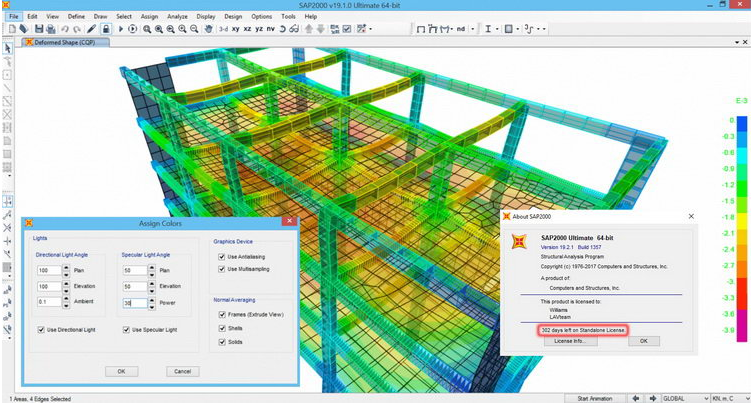Screen dimensions: 751x409
Task: Adjust the Specular Power stepper
Action: pos(152,303)
